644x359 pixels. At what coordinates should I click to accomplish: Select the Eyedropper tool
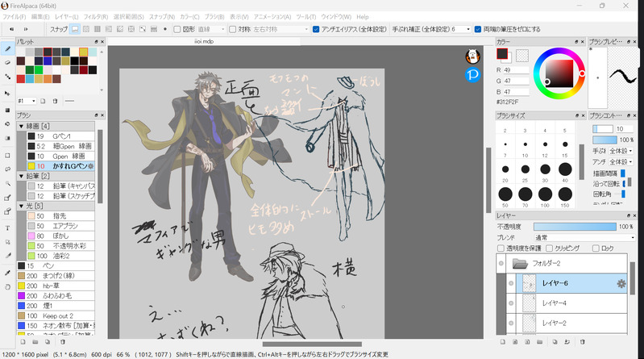pos(7,273)
